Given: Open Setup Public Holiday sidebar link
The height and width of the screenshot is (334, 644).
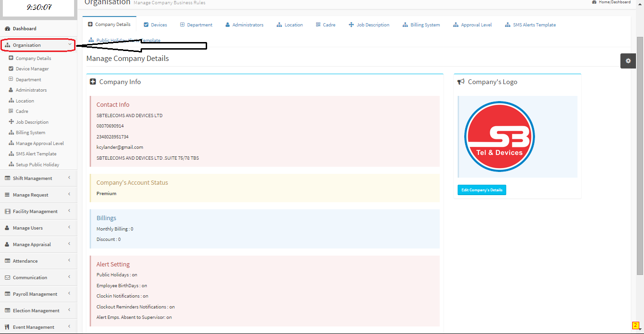Looking at the screenshot, I should click(x=37, y=165).
